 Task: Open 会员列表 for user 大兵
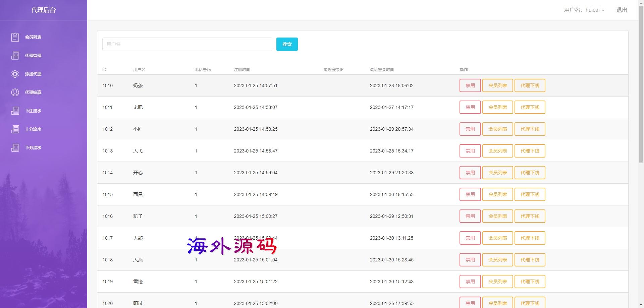[x=497, y=260]
